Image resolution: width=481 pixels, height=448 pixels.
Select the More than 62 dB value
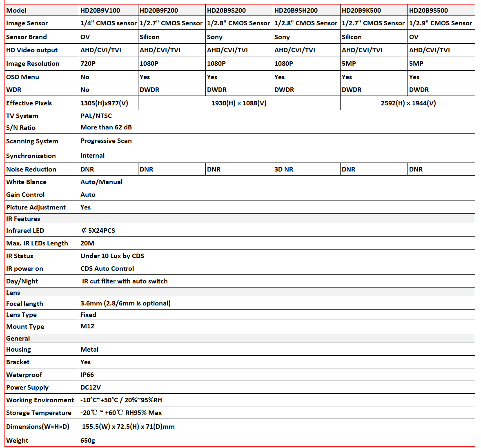106,127
